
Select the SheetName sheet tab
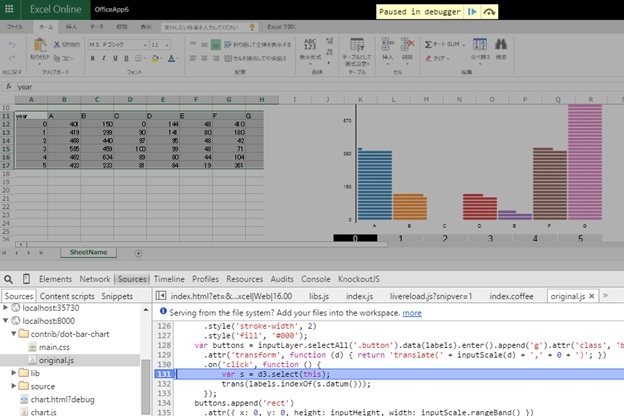pos(88,252)
